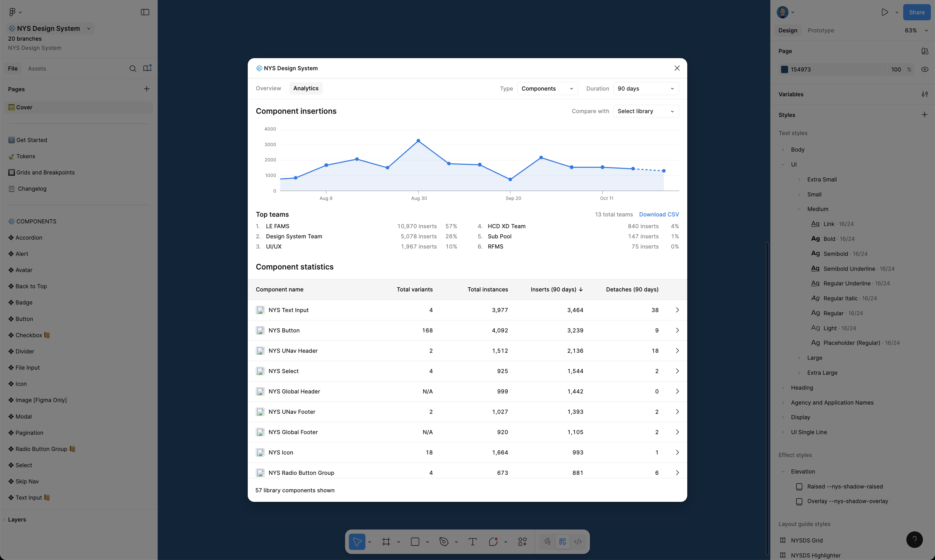The image size is (935, 560).
Task: Click the page background color swatch
Action: tap(784, 69)
